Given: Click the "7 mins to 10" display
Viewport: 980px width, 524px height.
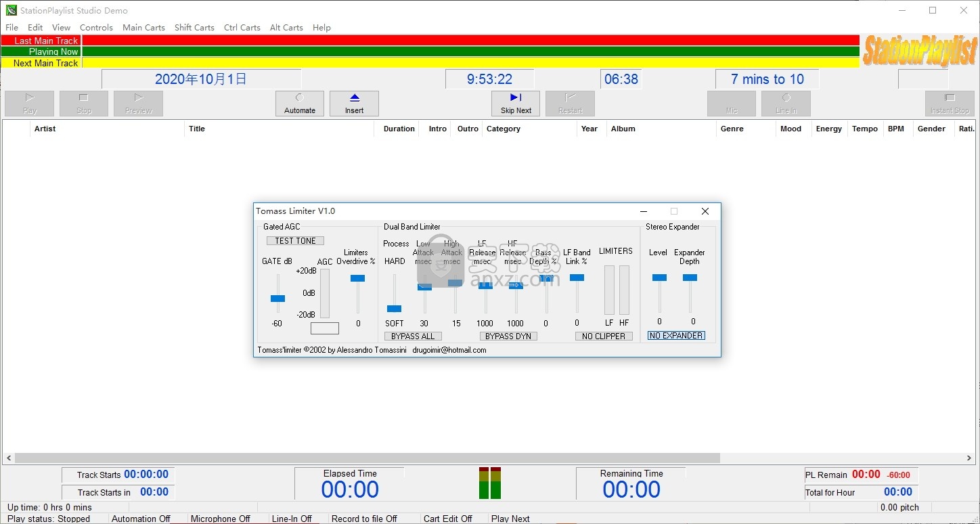Looking at the screenshot, I should coord(767,79).
